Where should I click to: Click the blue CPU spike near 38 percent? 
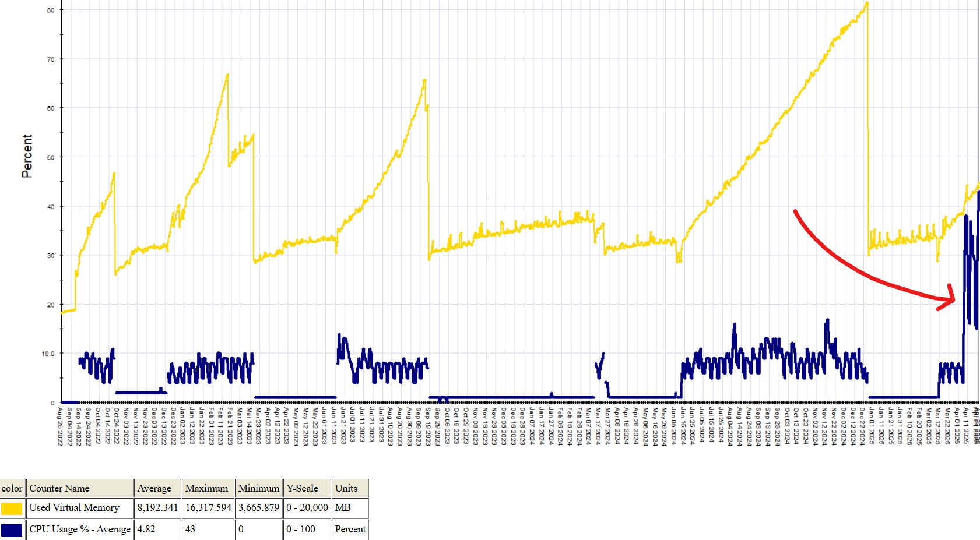click(x=966, y=218)
